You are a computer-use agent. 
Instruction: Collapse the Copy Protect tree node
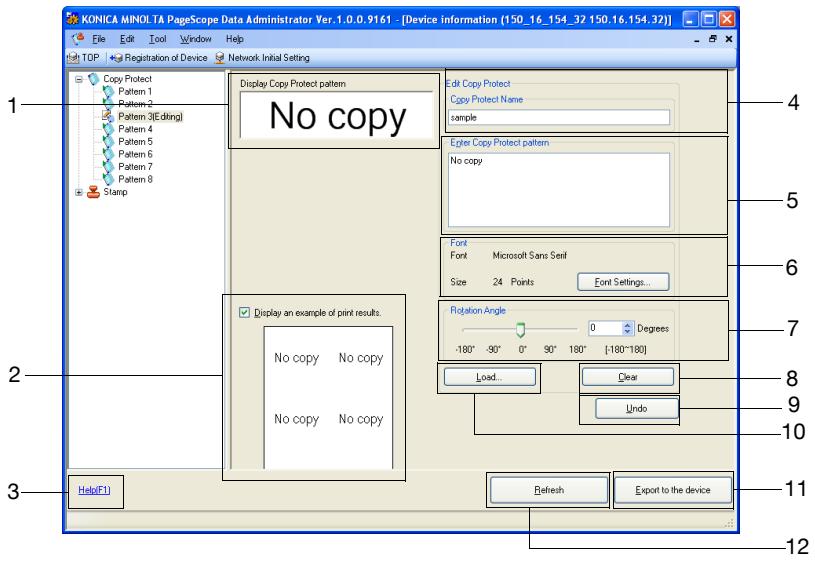click(x=78, y=80)
